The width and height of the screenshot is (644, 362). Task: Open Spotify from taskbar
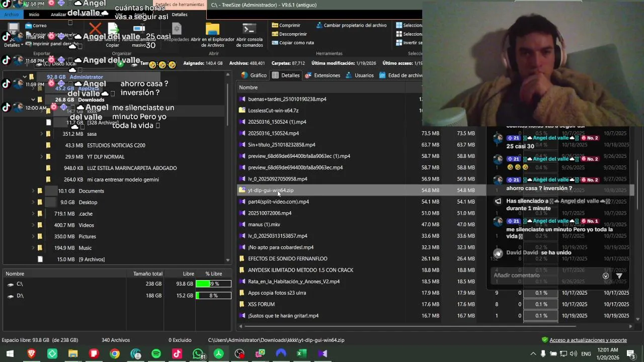156,354
